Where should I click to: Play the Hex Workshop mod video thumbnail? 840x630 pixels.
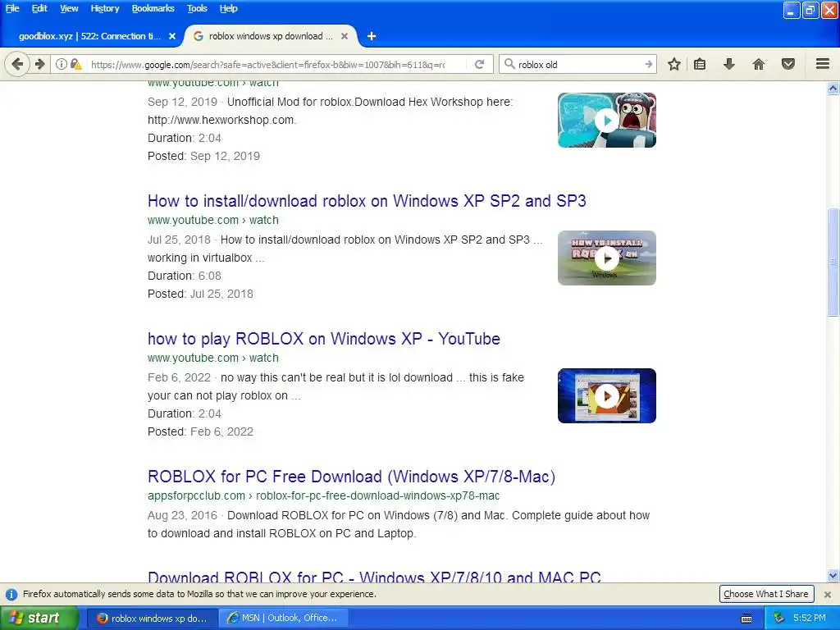606,120
